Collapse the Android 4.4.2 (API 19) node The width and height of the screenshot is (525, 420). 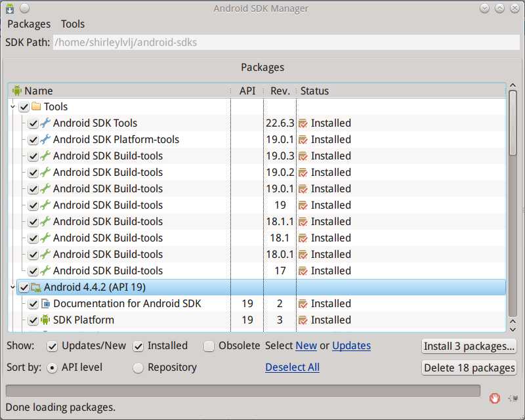[x=12, y=287]
